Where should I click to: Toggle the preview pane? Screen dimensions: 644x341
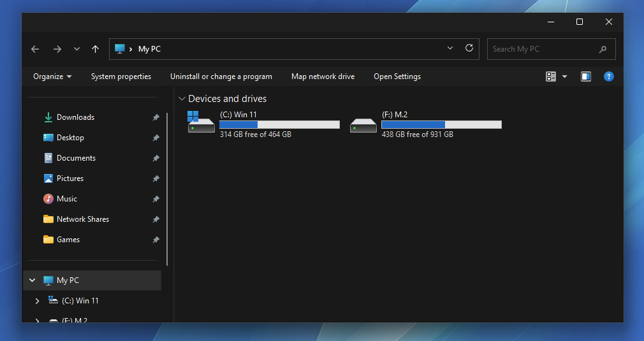(586, 76)
